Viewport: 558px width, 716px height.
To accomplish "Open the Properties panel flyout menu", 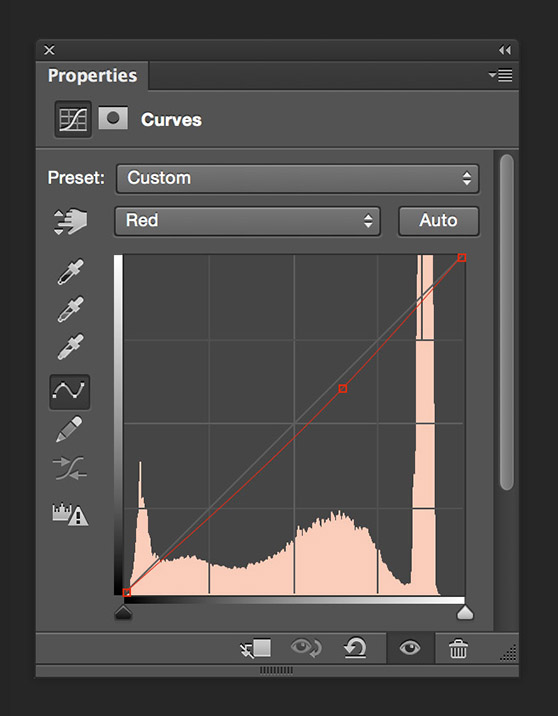I will 500,75.
